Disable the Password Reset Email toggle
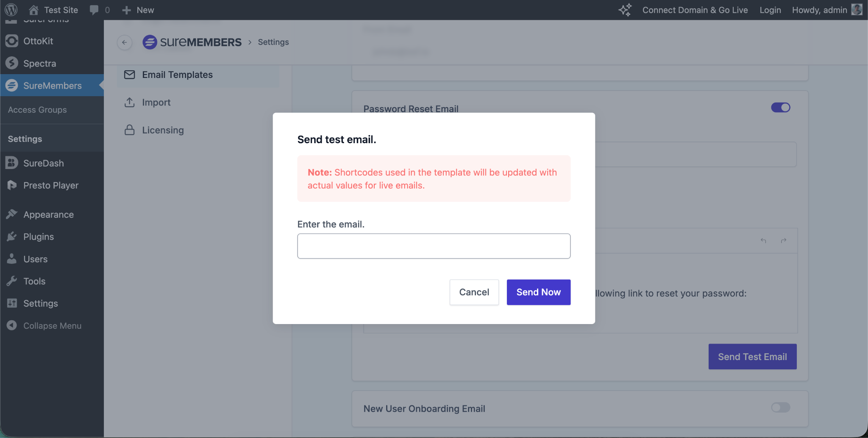The width and height of the screenshot is (868, 438). point(780,108)
